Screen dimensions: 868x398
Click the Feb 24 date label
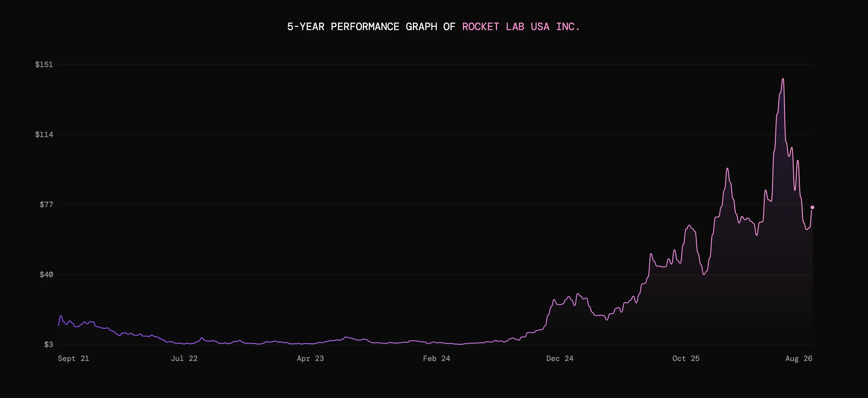pyautogui.click(x=436, y=358)
